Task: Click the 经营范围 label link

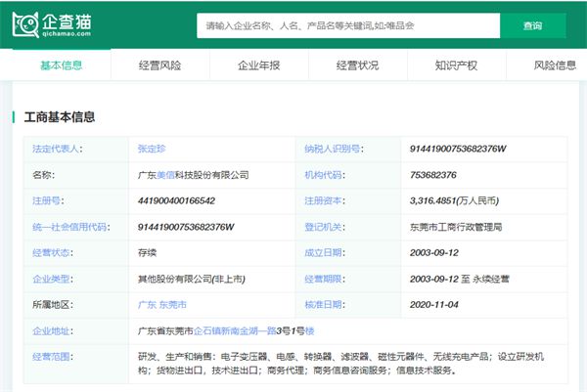Action: click(x=51, y=357)
